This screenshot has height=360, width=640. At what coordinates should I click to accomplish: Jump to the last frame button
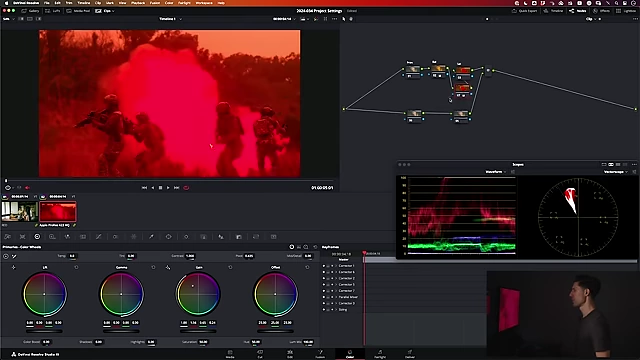pos(176,188)
